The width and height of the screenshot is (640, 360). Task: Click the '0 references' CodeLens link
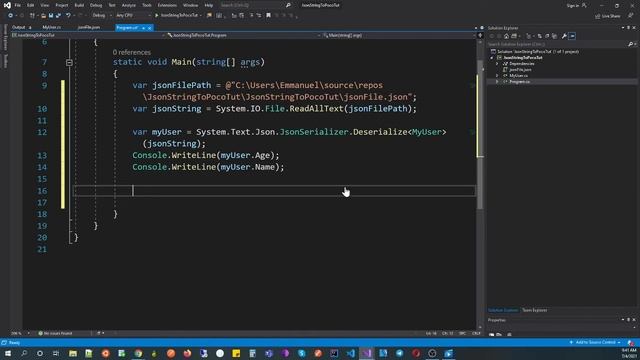coord(131,52)
